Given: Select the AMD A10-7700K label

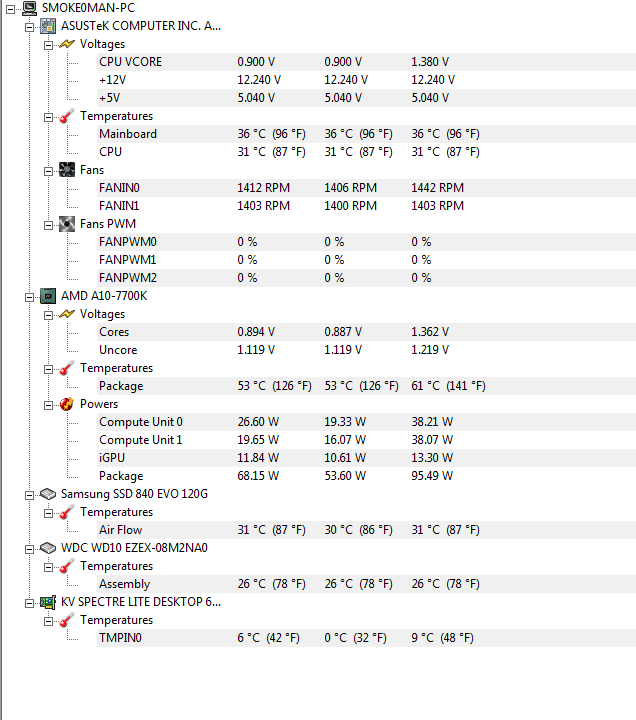Looking at the screenshot, I should pos(104,296).
